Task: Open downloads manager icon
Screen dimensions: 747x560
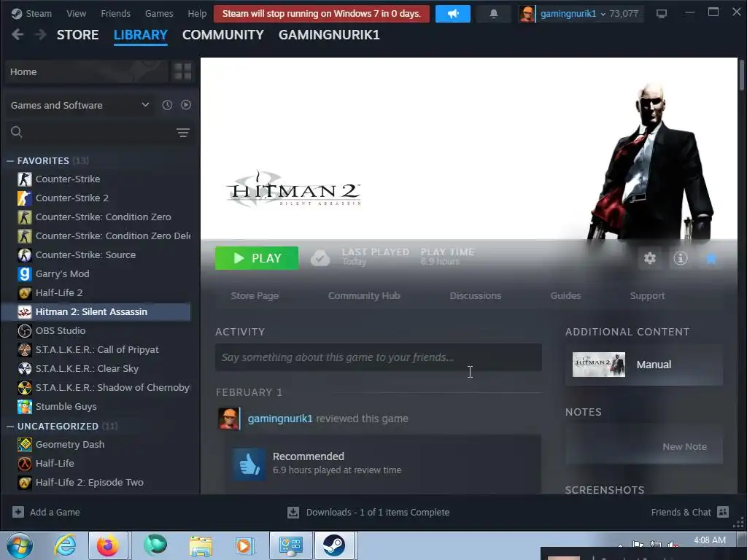Action: coord(293,512)
